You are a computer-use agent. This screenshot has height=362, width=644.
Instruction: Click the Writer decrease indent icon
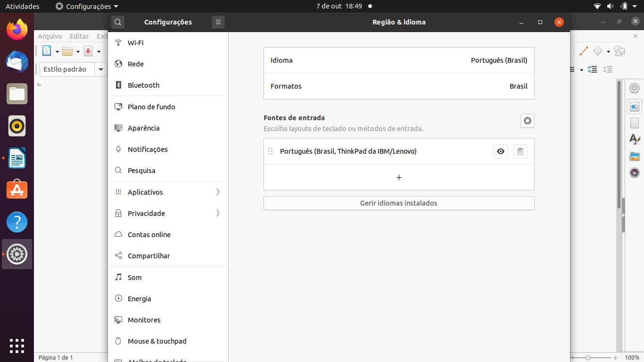pyautogui.click(x=608, y=69)
